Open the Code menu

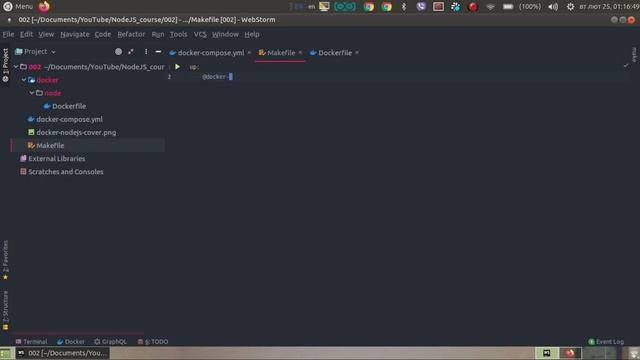pyautogui.click(x=102, y=34)
